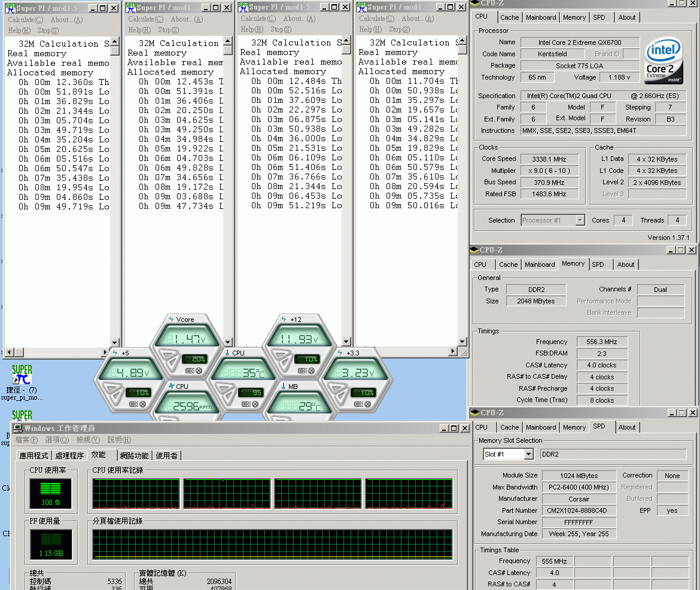Close the CPU temperature monitor panel
This screenshot has height=590, width=700.
255,404
